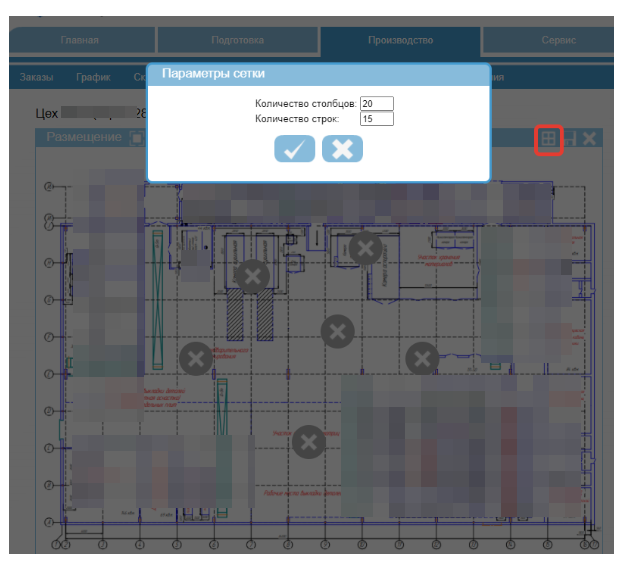
Task: Click the small icon next to the Размещение title
Action: click(x=136, y=138)
